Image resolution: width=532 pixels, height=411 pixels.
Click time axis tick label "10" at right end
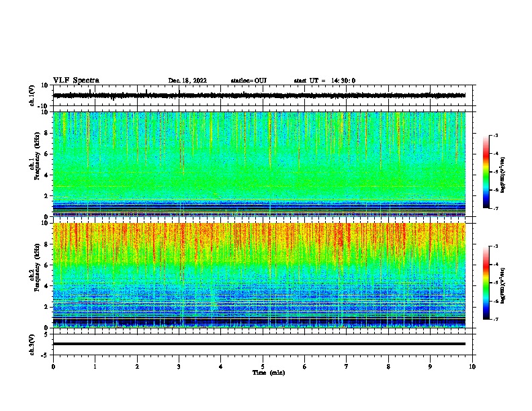[x=472, y=367]
